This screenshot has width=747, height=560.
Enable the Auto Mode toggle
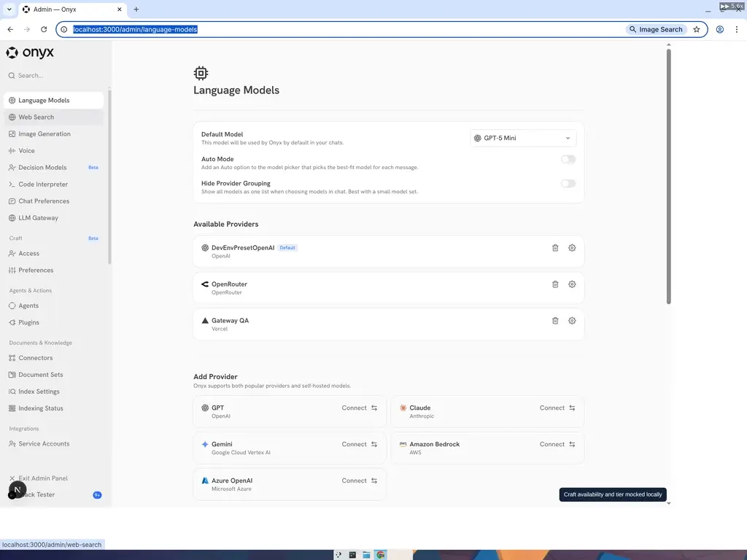pyautogui.click(x=568, y=159)
